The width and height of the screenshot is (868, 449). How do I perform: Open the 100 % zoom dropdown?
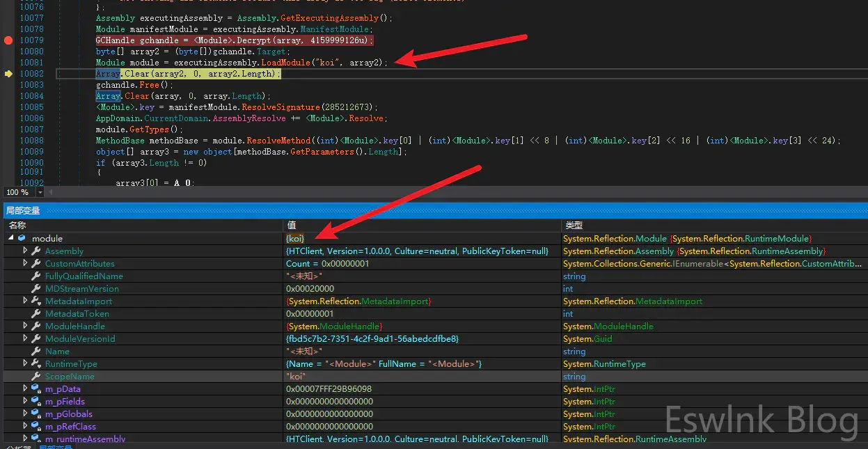(x=40, y=192)
